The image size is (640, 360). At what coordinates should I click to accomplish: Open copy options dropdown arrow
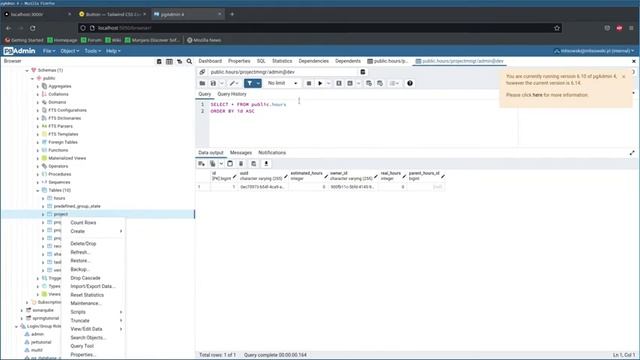point(221,164)
